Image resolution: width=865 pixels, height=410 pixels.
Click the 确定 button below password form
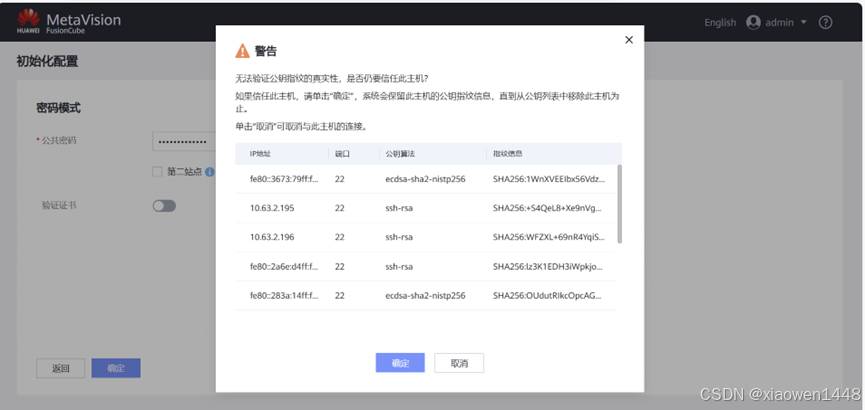pos(116,368)
